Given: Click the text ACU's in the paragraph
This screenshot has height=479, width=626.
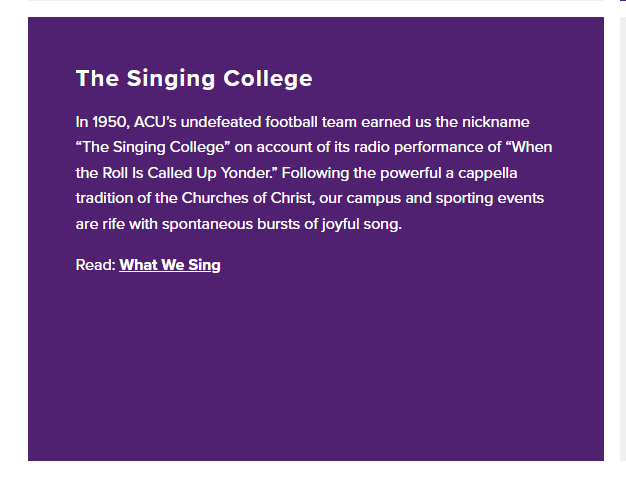Looking at the screenshot, I should pos(155,122).
